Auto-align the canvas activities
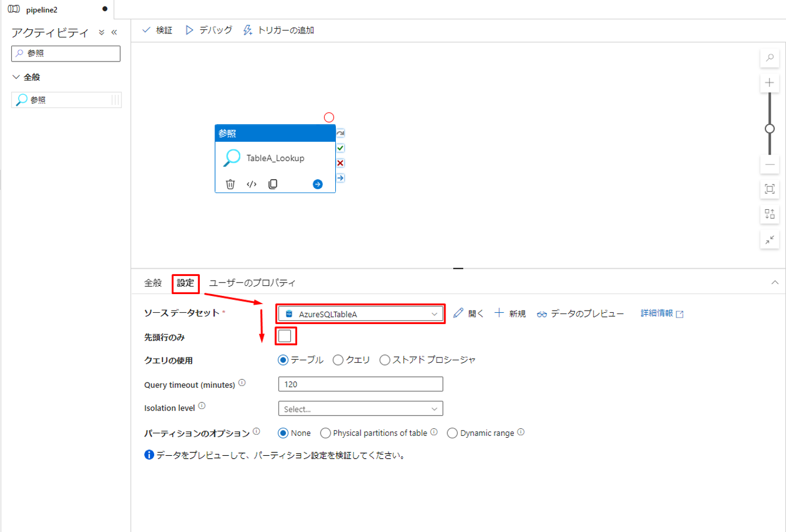786x532 pixels. (770, 214)
